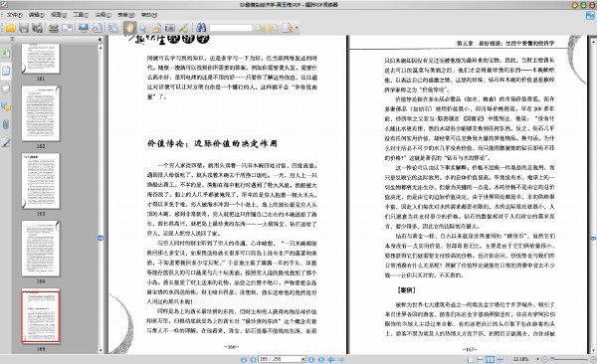Open the Bookmarks panel in sidebar
Image resolution: width=597 pixels, height=364 pixels.
[6, 52]
